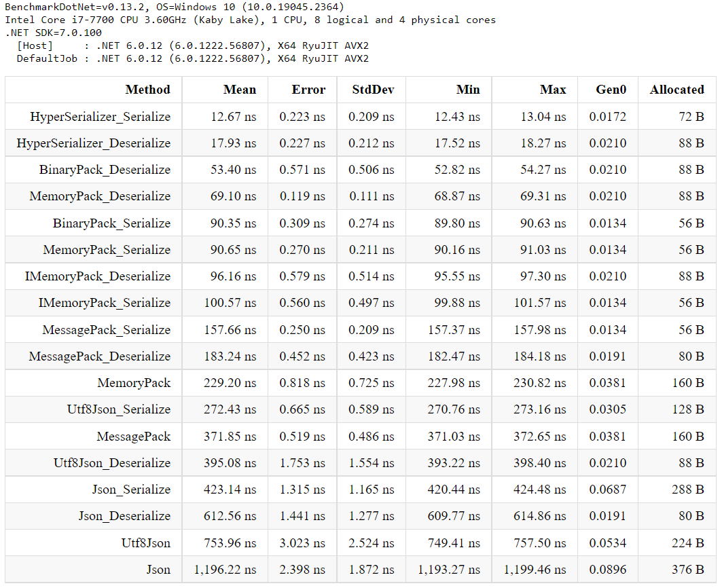Viewport: 722px width, 588px height.
Task: Click the Max column header
Action: pyautogui.click(x=553, y=90)
